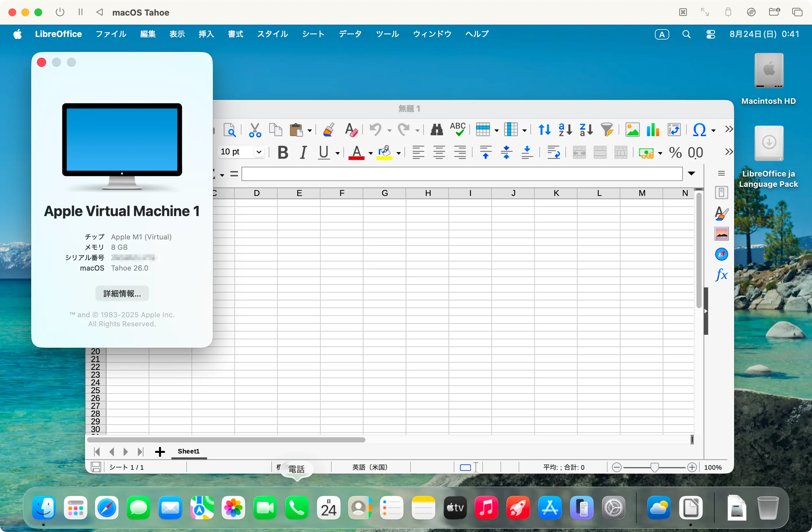Click the 詳細情報... button

click(122, 293)
